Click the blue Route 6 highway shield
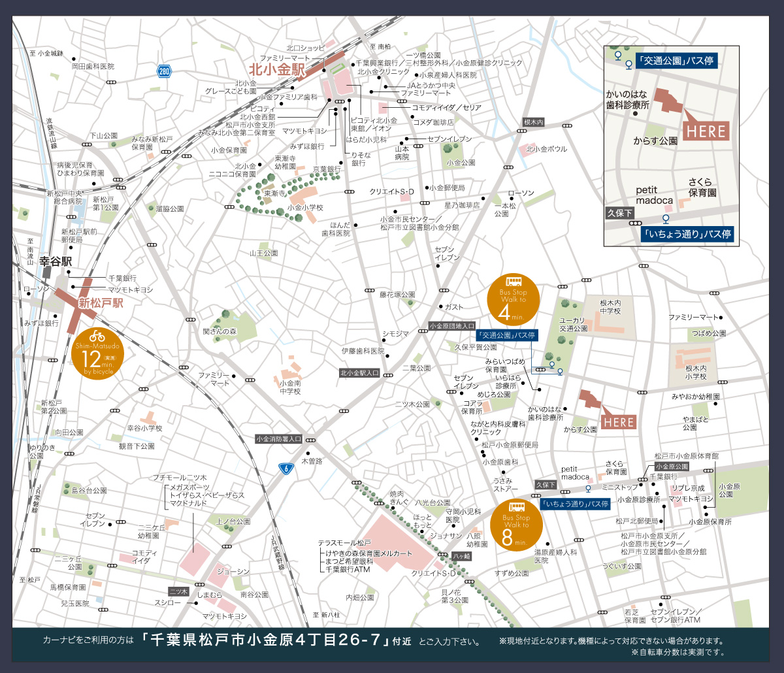Screen dimensions: 784x673 (285, 468)
